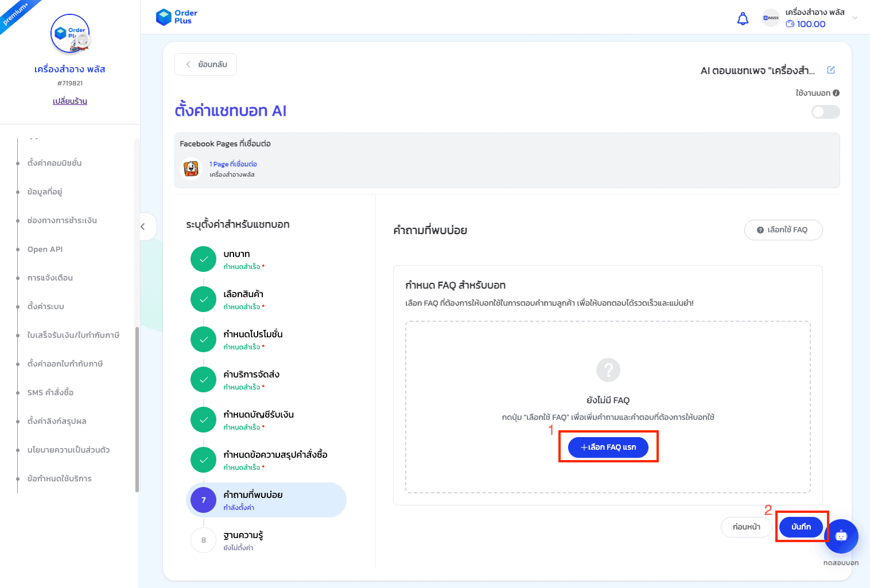Save settings with the บันทึก button

click(x=801, y=527)
